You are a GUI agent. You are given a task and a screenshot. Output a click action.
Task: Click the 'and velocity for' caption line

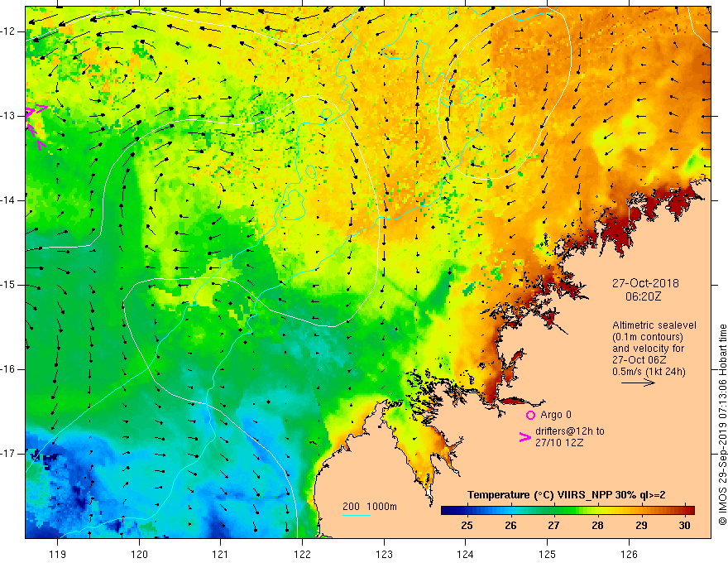tap(648, 349)
